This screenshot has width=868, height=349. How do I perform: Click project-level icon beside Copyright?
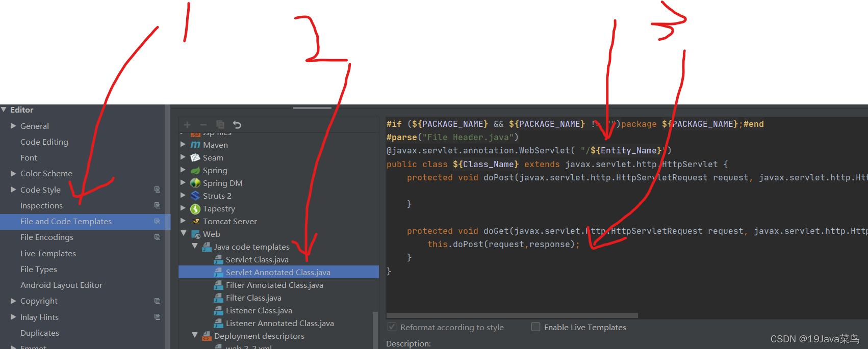click(158, 301)
